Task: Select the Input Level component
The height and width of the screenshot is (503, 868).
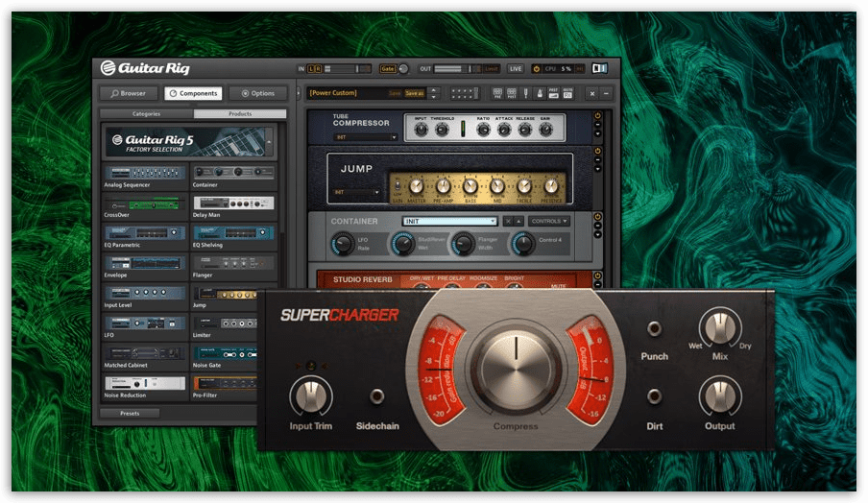Action: (145, 298)
